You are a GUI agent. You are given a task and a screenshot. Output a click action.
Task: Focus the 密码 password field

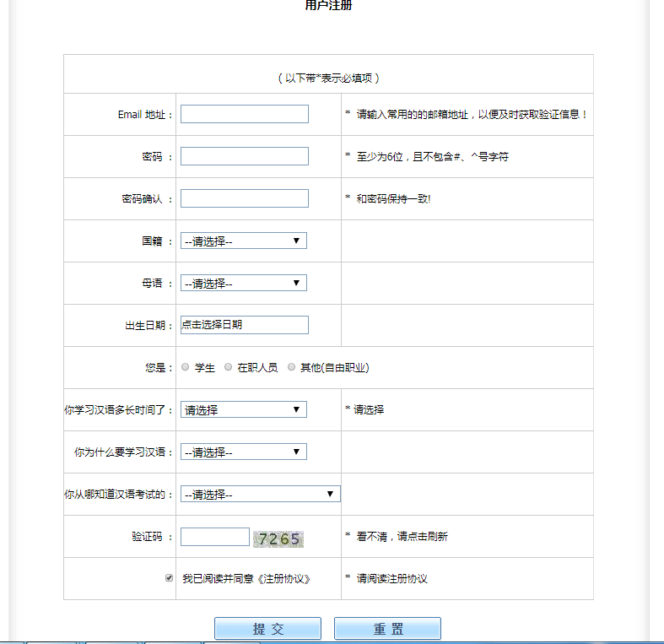[245, 156]
